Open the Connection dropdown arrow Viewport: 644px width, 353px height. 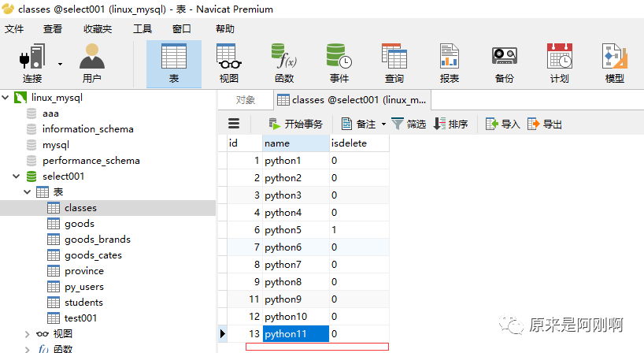pyautogui.click(x=60, y=64)
